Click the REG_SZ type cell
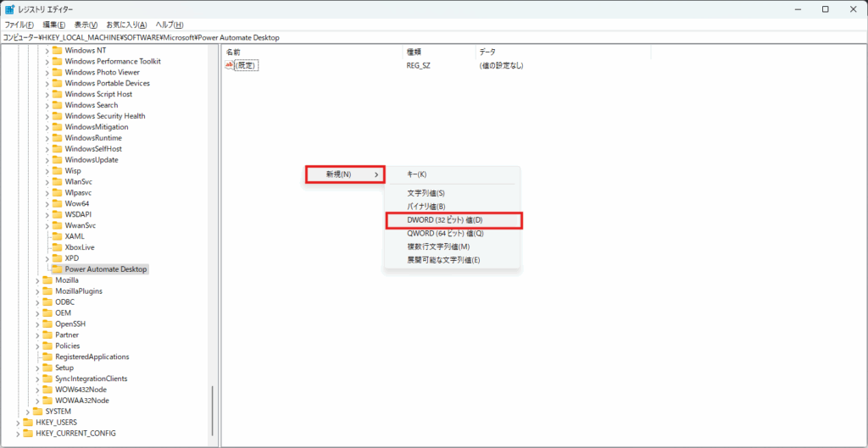The image size is (868, 448). point(419,66)
